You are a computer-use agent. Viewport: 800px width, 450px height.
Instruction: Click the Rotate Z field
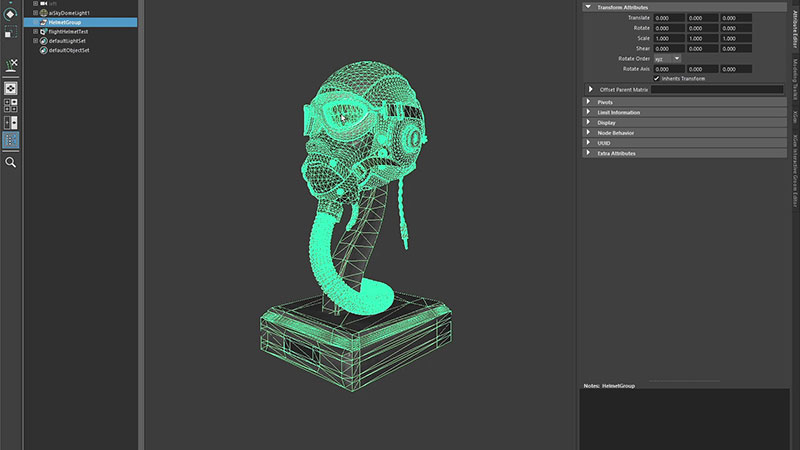(x=736, y=28)
